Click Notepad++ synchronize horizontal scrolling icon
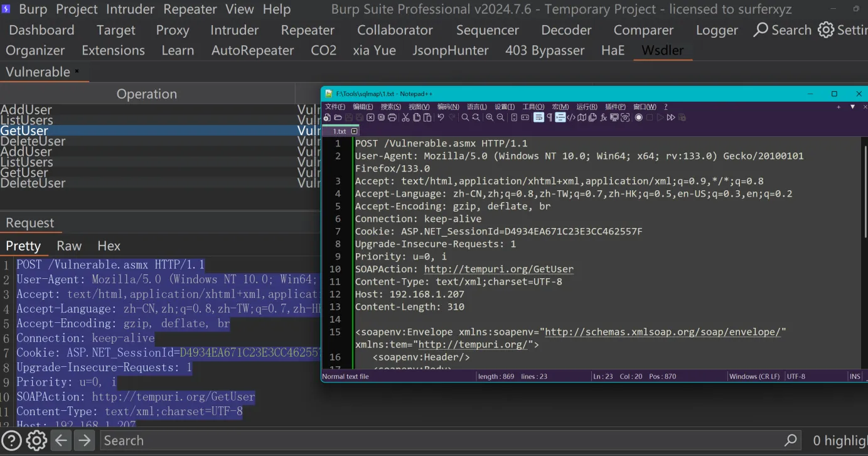 525,117
